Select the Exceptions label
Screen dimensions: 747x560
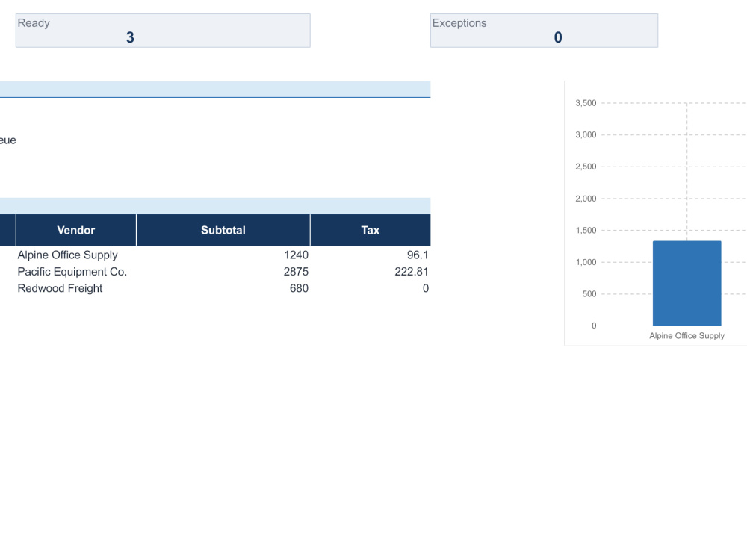pos(459,23)
